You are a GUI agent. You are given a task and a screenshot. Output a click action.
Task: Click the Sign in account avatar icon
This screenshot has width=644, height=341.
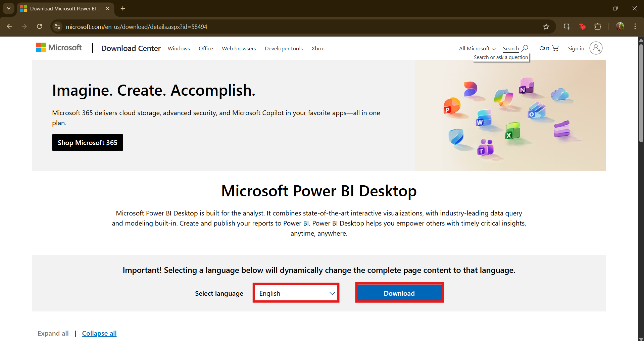click(596, 48)
